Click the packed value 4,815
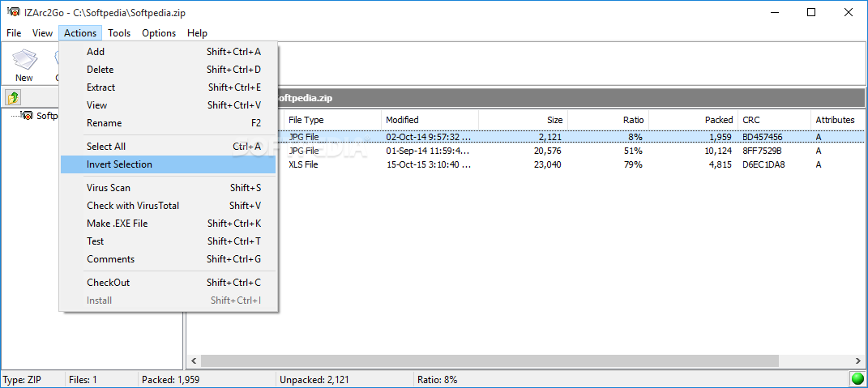 click(720, 164)
